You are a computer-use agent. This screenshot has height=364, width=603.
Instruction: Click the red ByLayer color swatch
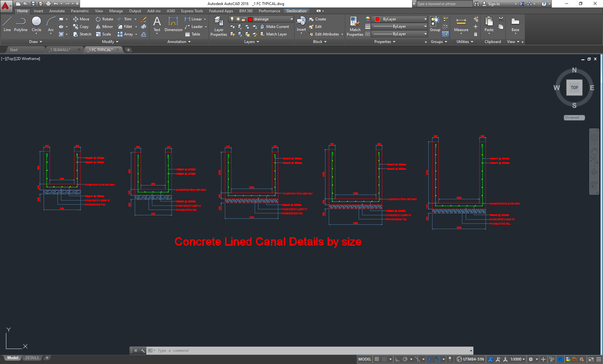(378, 19)
